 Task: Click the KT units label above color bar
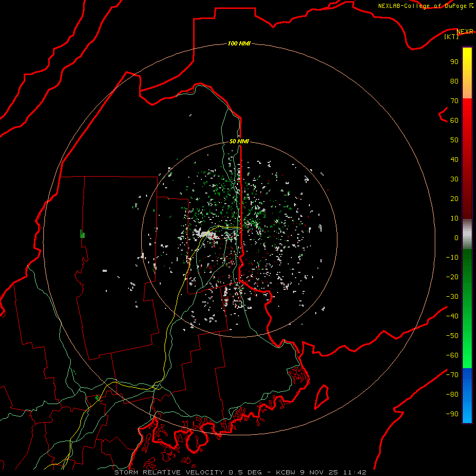tap(452, 36)
